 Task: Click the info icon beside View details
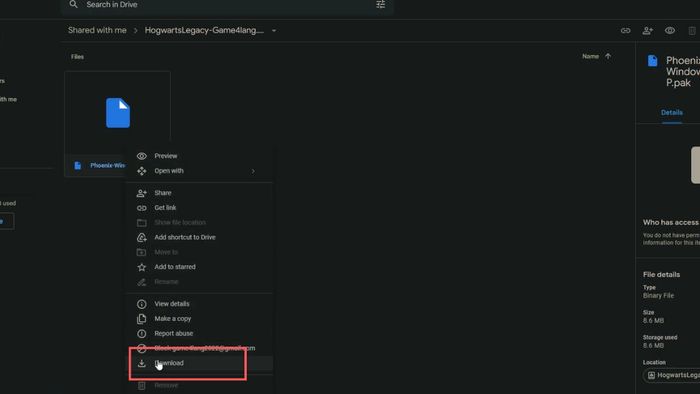142,304
